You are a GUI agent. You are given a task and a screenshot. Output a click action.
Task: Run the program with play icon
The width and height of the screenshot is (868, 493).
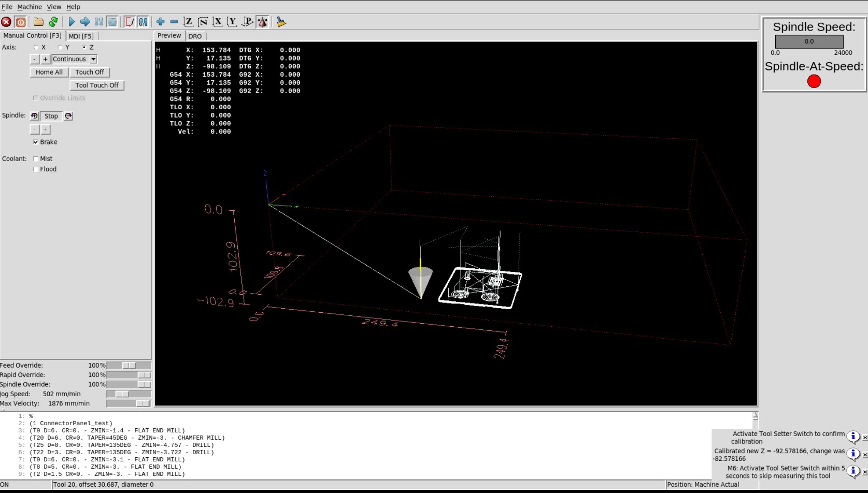[x=72, y=22]
